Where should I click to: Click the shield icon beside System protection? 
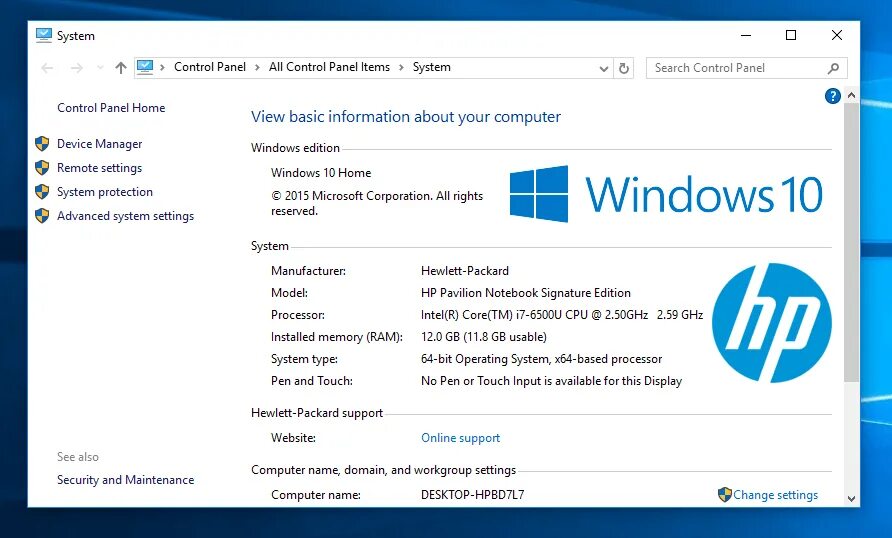click(x=42, y=192)
